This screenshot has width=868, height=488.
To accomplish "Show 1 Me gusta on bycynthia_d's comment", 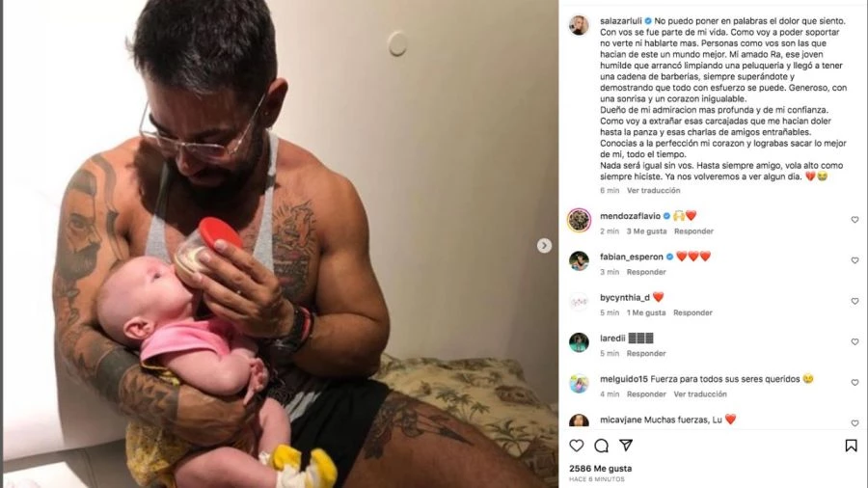I will 646,312.
